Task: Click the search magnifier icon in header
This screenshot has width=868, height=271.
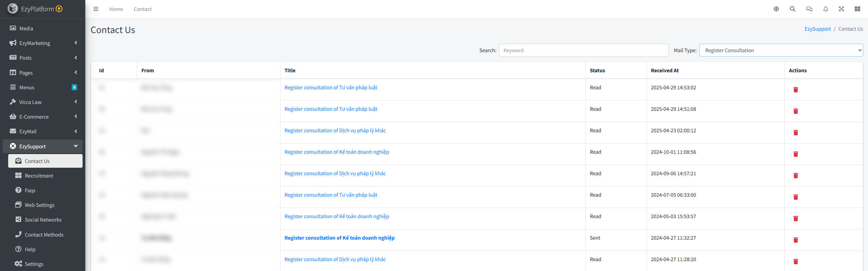Action: tap(793, 9)
